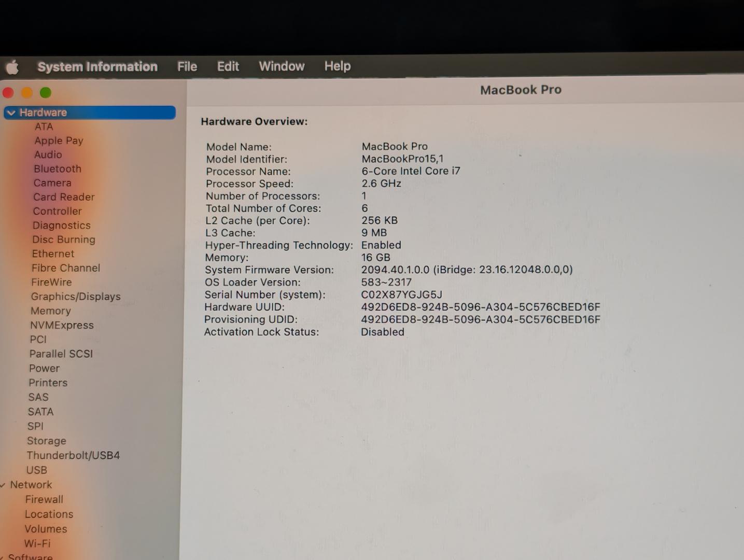Collapse the Network section chevron
The width and height of the screenshot is (744, 560).
pyautogui.click(x=3, y=485)
